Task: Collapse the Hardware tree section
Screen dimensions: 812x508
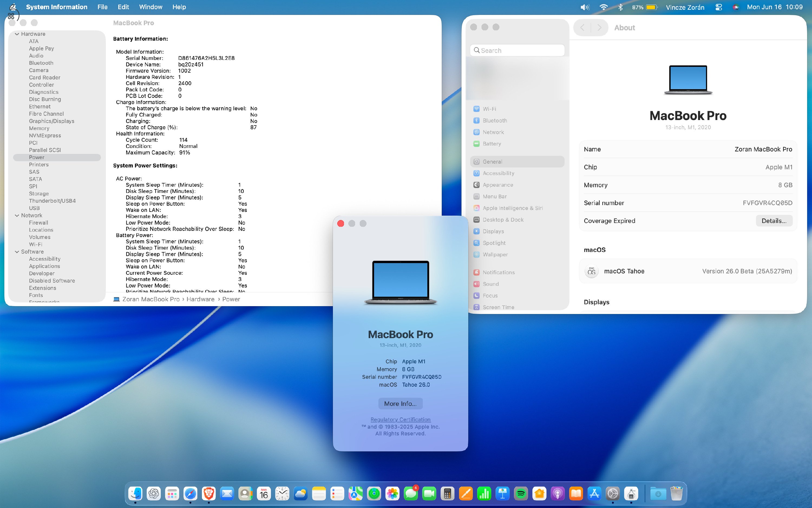Action: 17,34
